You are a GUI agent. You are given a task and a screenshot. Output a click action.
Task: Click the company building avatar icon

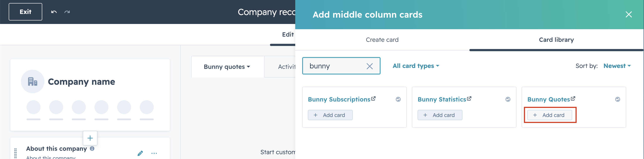pos(32,81)
